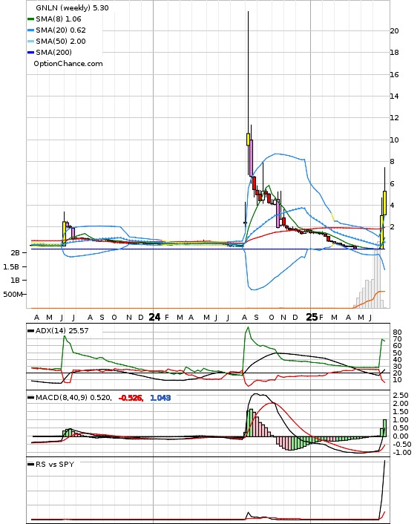Select the blue MACD value 1.049

click(160, 398)
